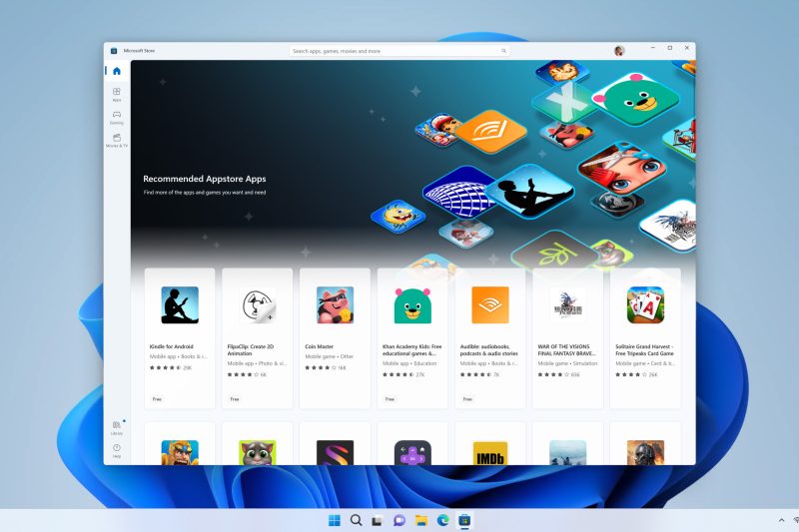Click the Microsoft Store taskbar icon
The image size is (799, 532).
point(464,520)
